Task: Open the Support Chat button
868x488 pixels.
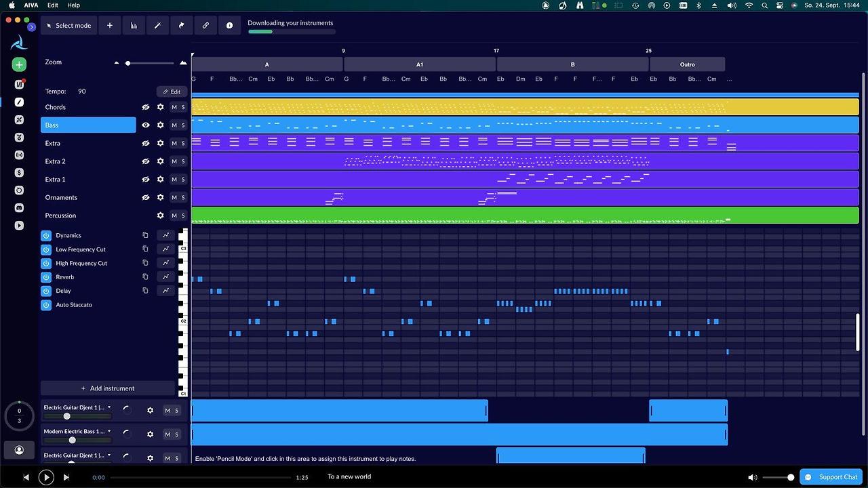Action: coord(831,477)
